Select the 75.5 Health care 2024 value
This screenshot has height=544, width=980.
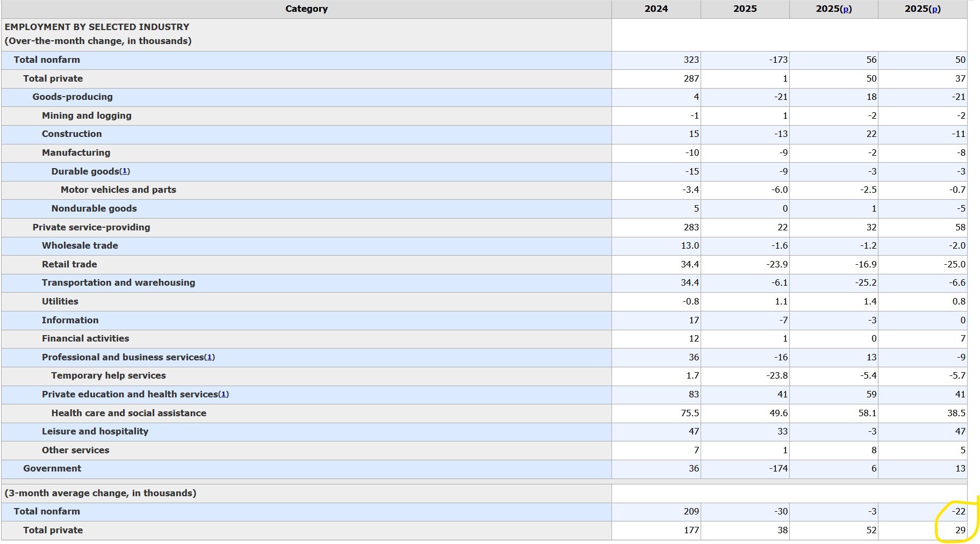tap(690, 413)
